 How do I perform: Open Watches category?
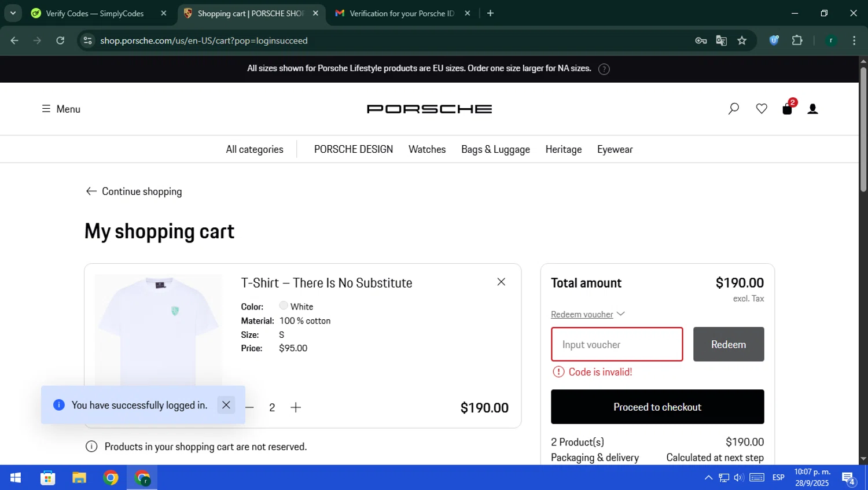427,149
